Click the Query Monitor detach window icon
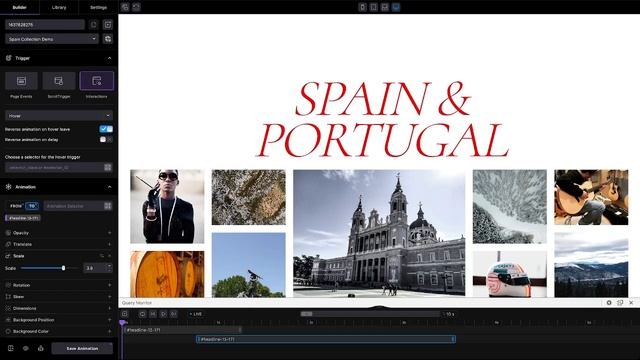 tap(620, 303)
